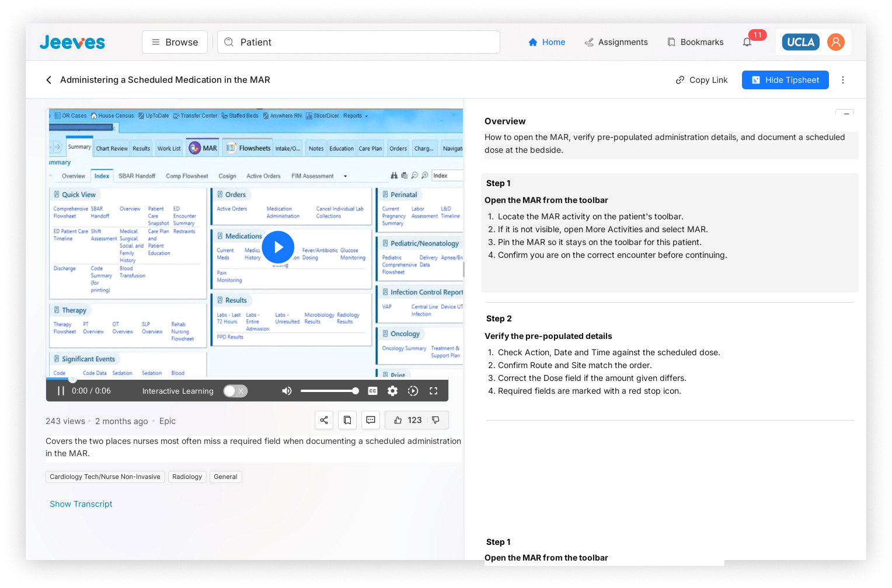Go back using the left chevron
892x588 pixels.
point(48,80)
